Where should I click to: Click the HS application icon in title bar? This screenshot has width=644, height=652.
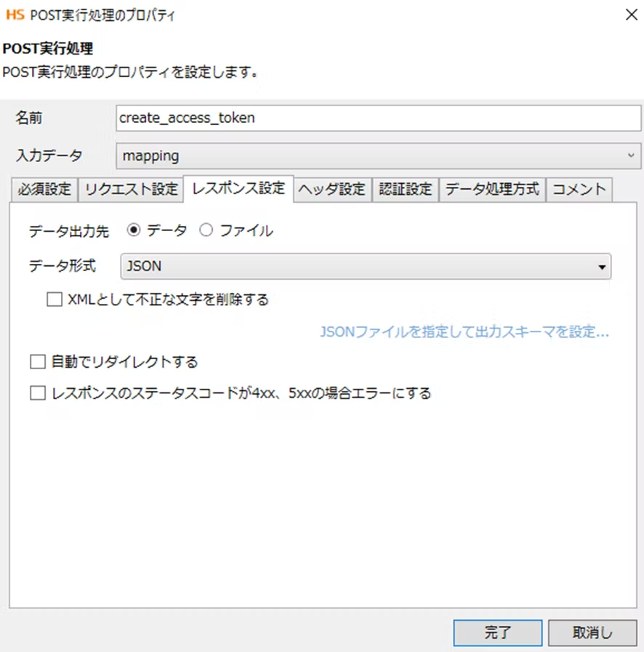(x=15, y=15)
